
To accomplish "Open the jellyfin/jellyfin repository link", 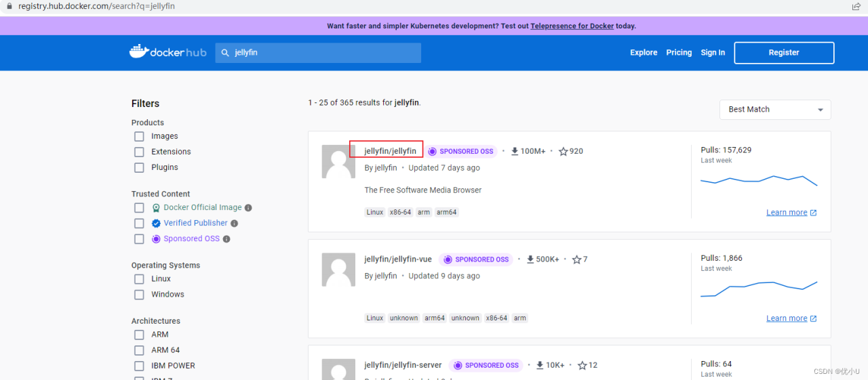I will pyautogui.click(x=390, y=151).
